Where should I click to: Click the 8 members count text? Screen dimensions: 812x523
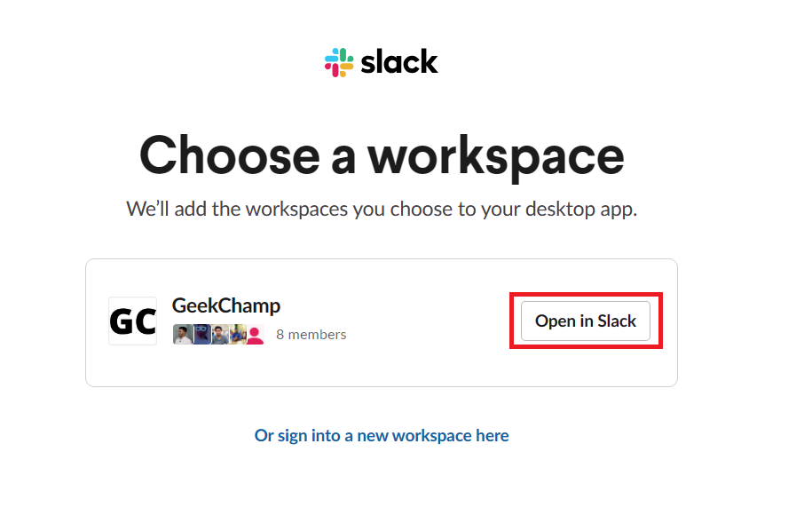click(311, 335)
